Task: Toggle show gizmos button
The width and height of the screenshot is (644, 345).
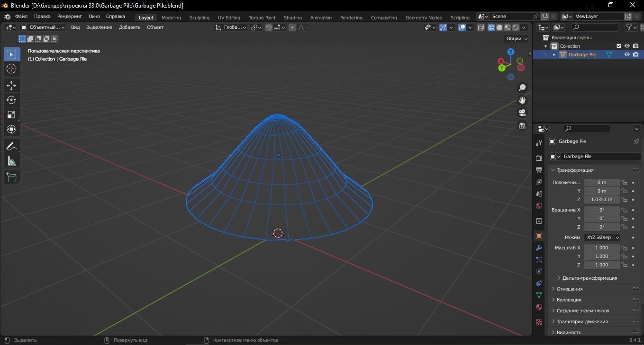Action: (443, 27)
